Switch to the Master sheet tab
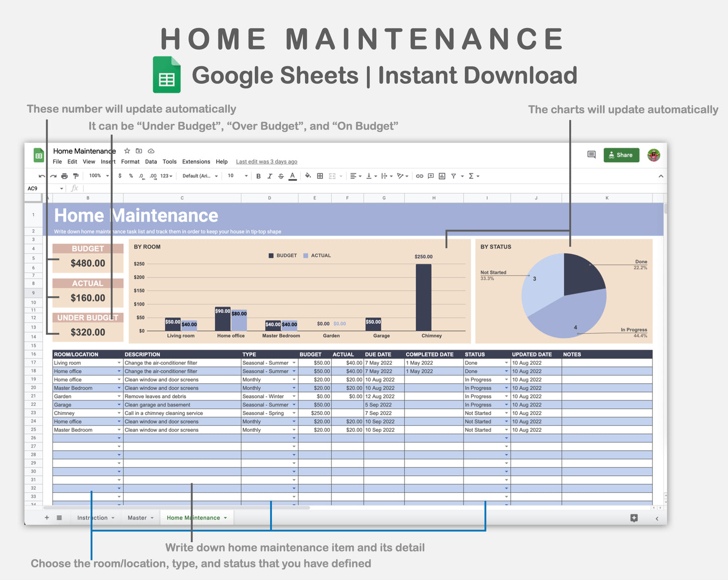 point(137,518)
